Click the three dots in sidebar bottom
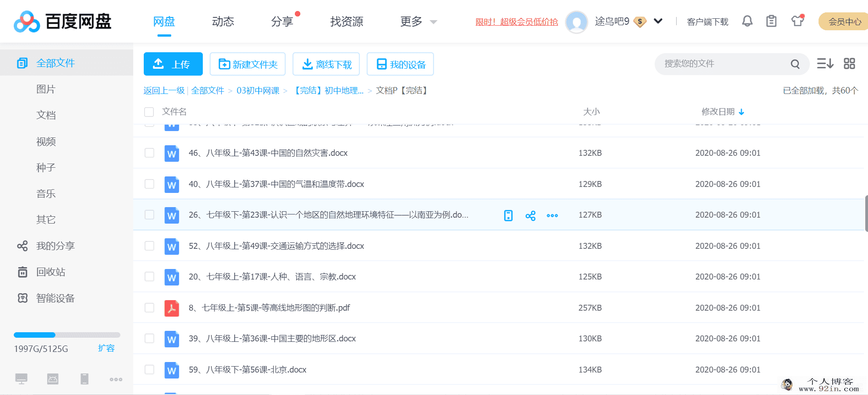 click(116, 379)
